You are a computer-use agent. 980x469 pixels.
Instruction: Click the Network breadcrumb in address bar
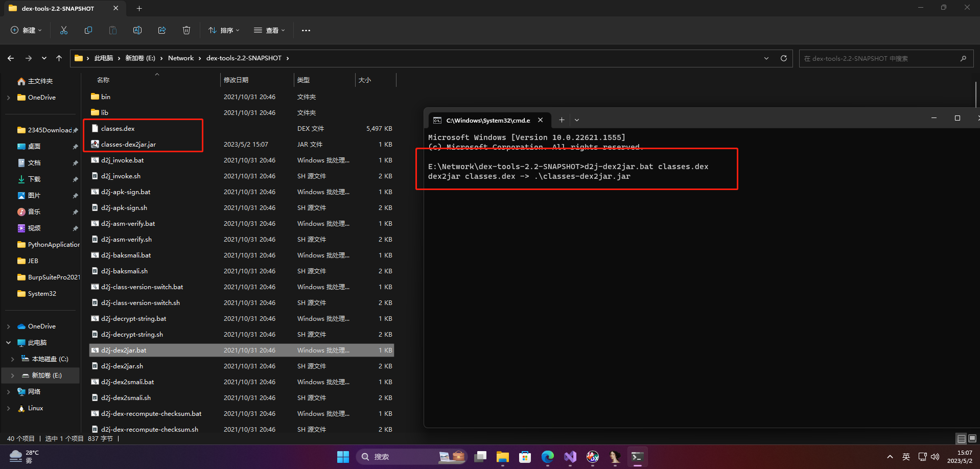click(x=181, y=58)
